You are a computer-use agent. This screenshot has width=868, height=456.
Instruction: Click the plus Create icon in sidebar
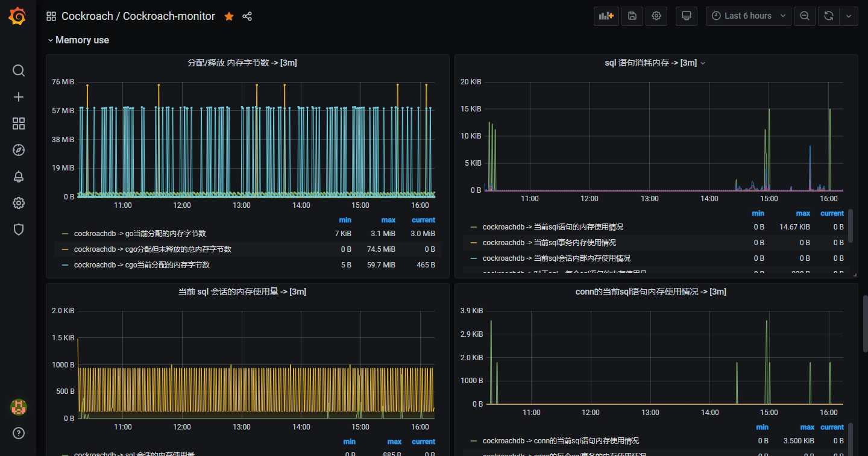[19, 97]
